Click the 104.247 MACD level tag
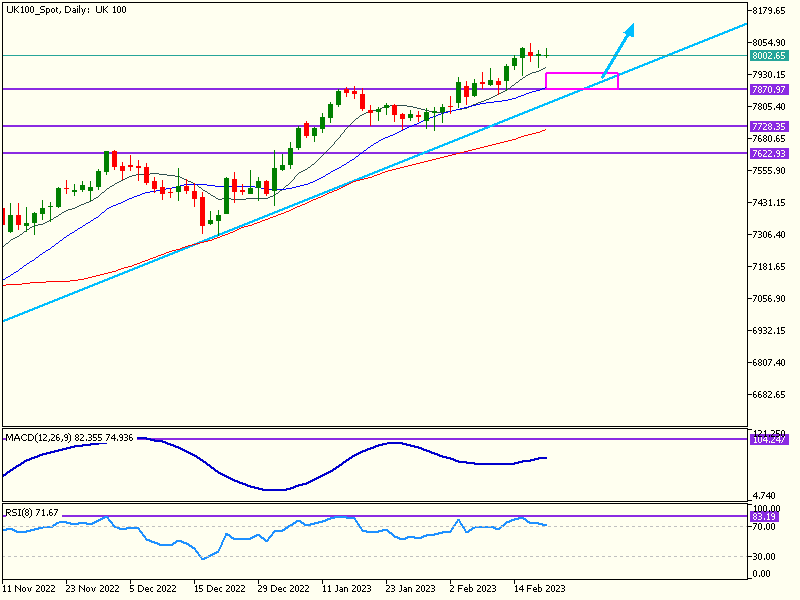800x600 pixels. click(x=768, y=440)
